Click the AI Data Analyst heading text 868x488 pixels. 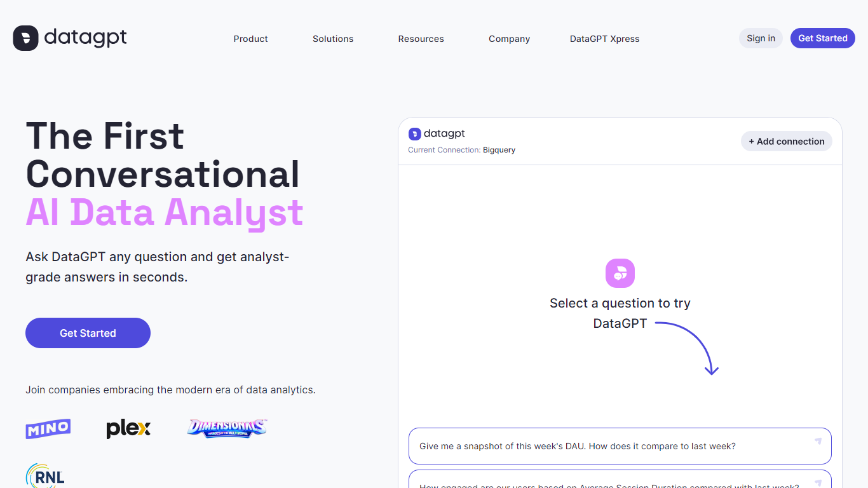pyautogui.click(x=165, y=213)
